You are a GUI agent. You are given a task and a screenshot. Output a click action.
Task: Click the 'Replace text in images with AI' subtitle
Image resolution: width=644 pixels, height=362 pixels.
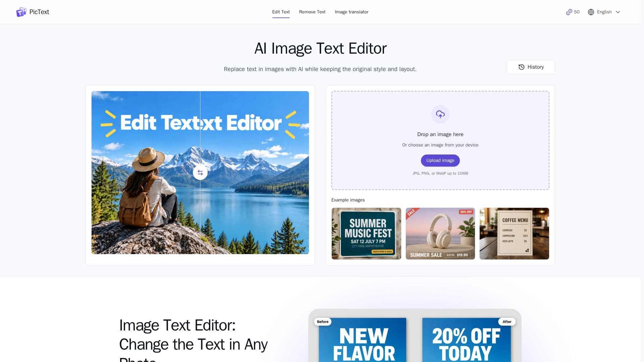(x=320, y=69)
